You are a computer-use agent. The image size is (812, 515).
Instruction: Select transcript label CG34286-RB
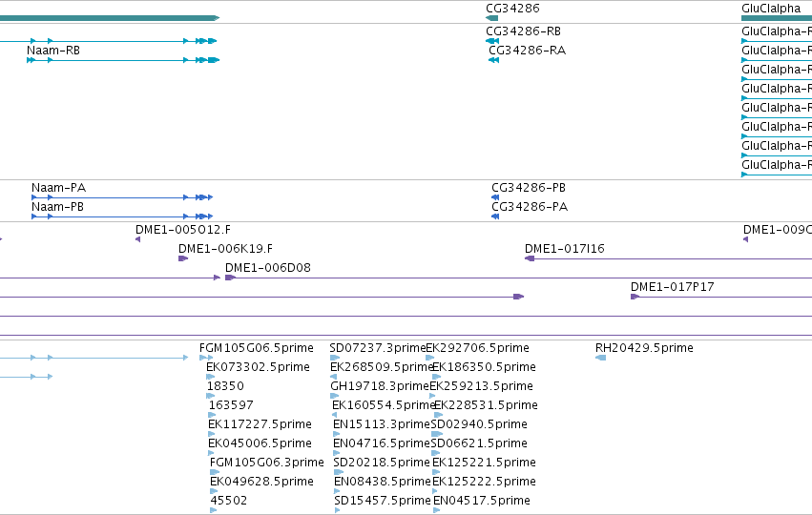(523, 31)
